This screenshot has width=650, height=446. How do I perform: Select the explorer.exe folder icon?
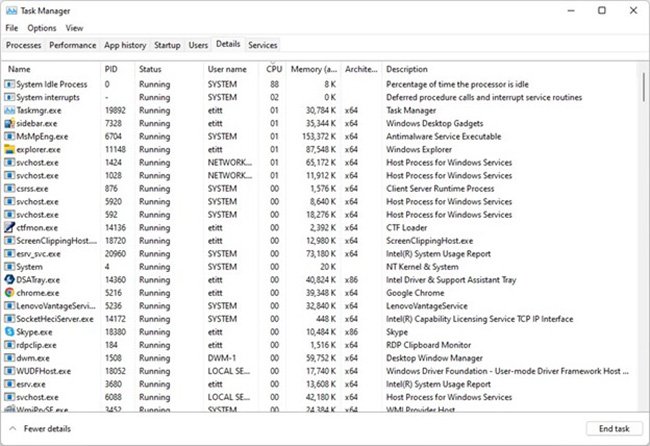(10, 149)
